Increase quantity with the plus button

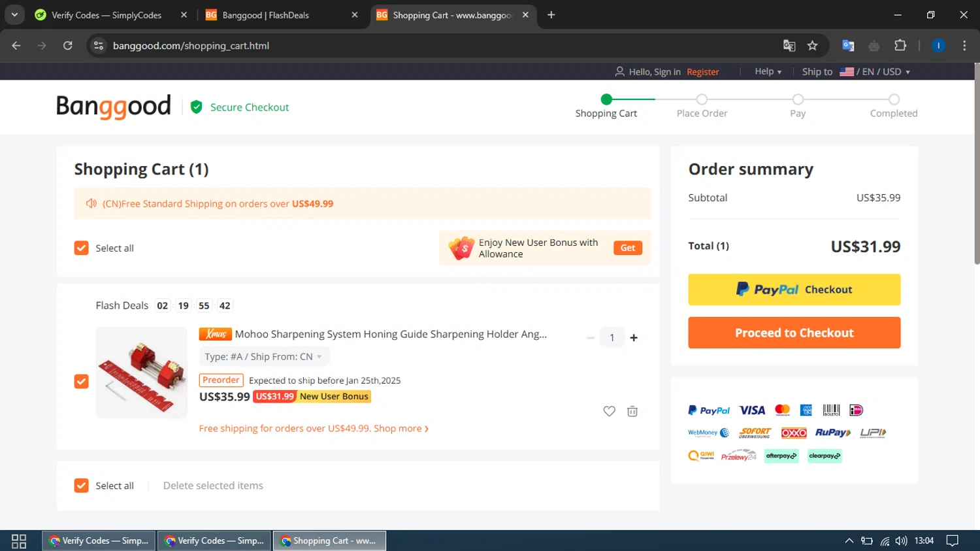(634, 338)
